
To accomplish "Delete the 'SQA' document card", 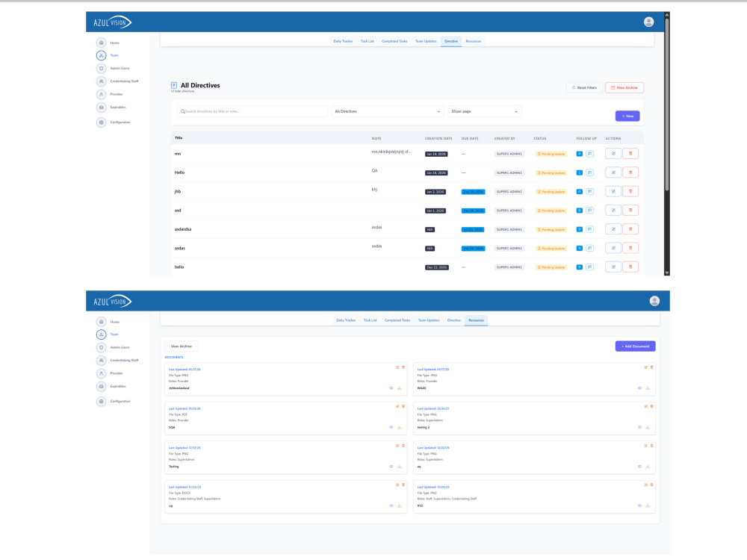I will (x=403, y=406).
